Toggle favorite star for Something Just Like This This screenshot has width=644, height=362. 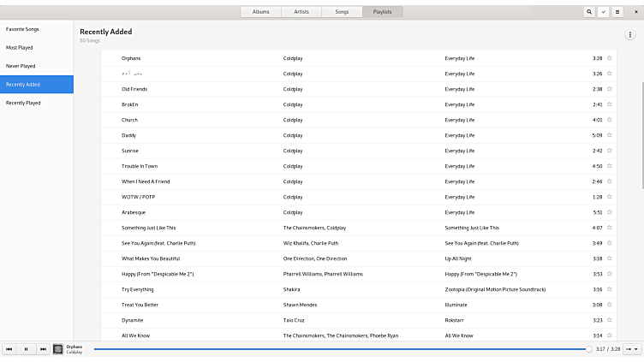[610, 228]
